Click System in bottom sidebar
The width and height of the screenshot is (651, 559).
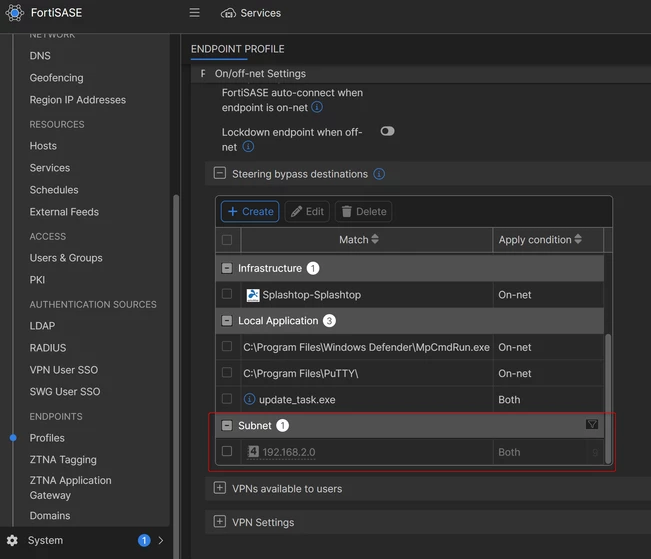coord(45,540)
